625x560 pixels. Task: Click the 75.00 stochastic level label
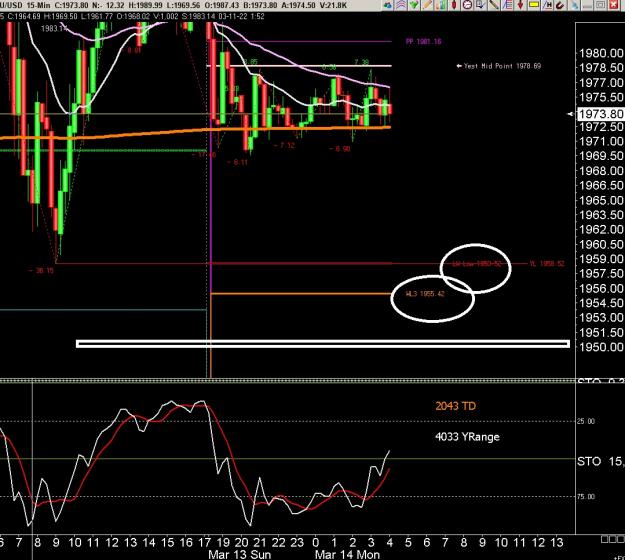586,497
